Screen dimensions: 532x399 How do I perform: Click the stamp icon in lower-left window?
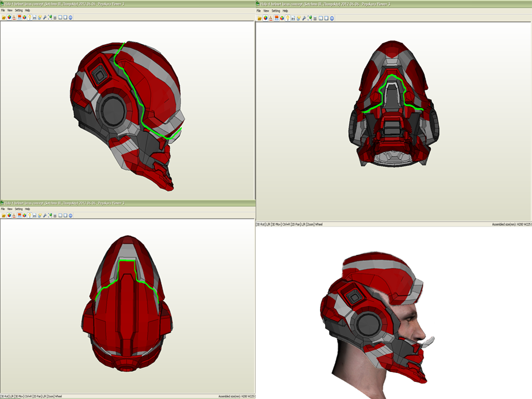(x=14, y=216)
